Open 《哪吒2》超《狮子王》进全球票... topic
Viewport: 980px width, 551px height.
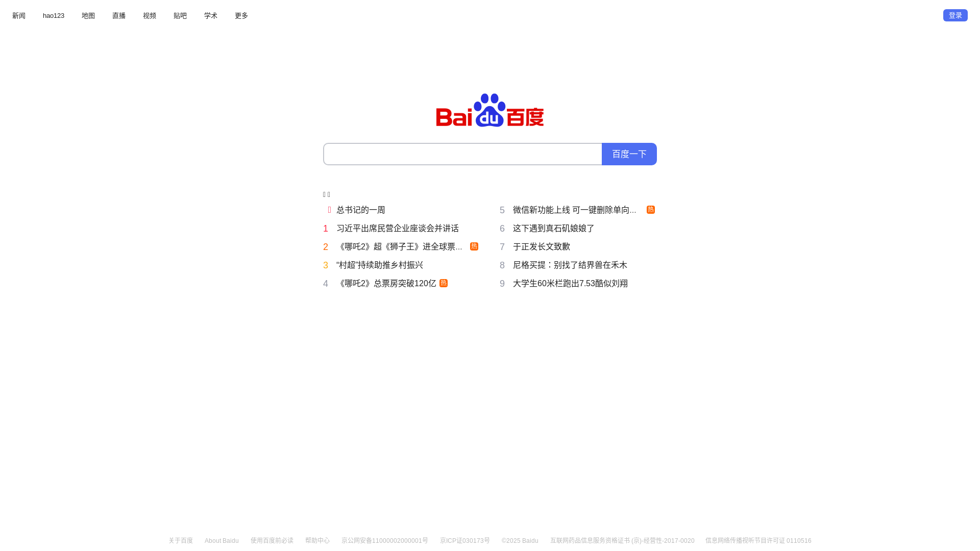pyautogui.click(x=399, y=246)
